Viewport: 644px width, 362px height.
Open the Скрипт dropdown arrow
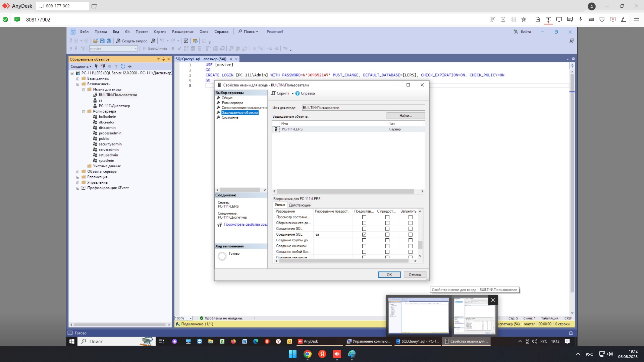pos(292,94)
